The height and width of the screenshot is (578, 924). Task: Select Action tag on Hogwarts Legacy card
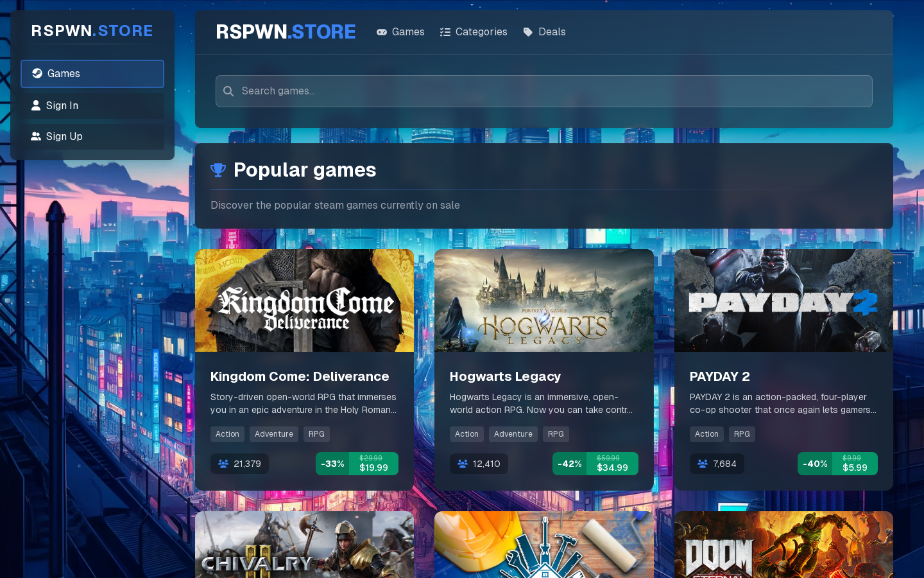[466, 434]
